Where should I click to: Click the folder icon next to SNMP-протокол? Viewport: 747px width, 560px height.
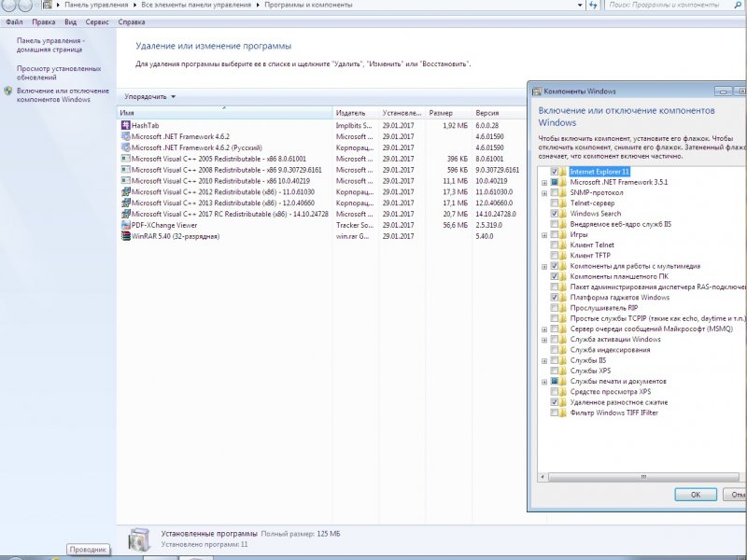click(x=563, y=192)
